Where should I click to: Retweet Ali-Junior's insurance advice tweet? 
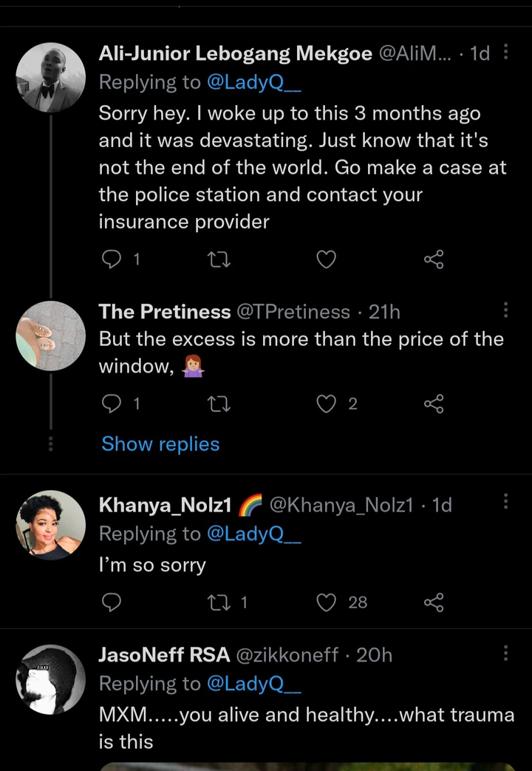[x=218, y=259]
